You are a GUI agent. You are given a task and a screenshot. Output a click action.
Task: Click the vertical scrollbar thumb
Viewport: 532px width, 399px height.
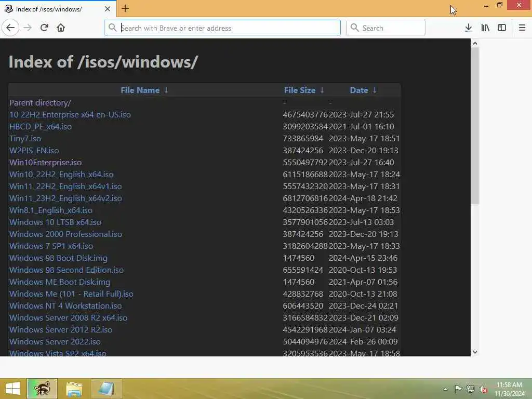[x=475, y=126]
